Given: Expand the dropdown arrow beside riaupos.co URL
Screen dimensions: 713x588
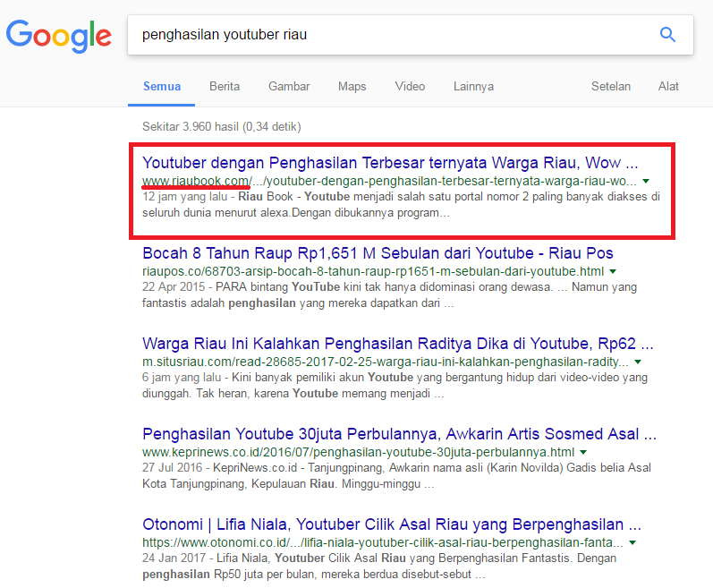Looking at the screenshot, I should tap(613, 271).
